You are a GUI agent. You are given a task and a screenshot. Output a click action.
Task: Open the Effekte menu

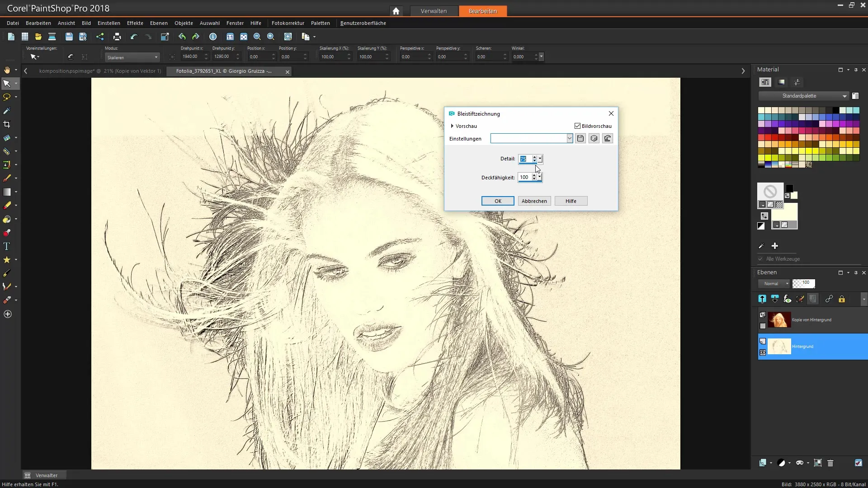pyautogui.click(x=135, y=23)
